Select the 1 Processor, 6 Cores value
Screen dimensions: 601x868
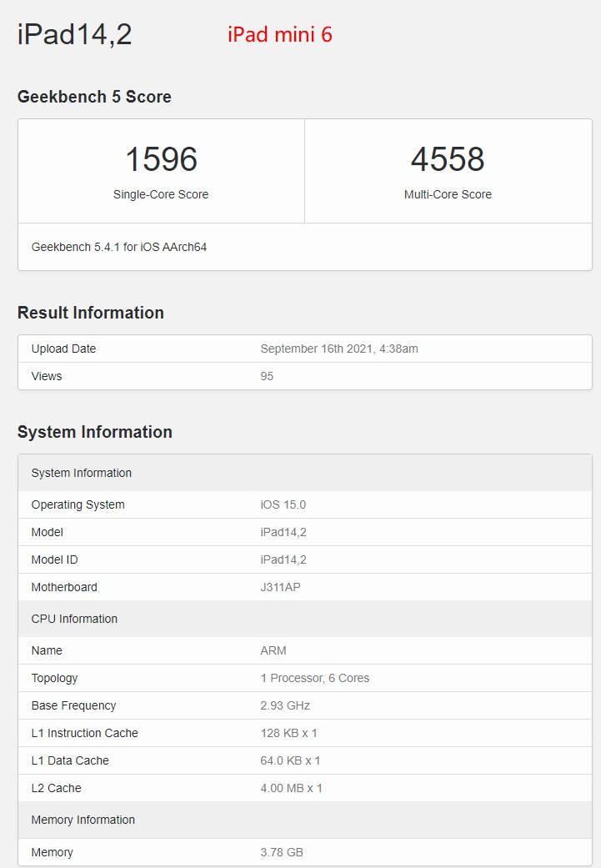pyautogui.click(x=315, y=678)
